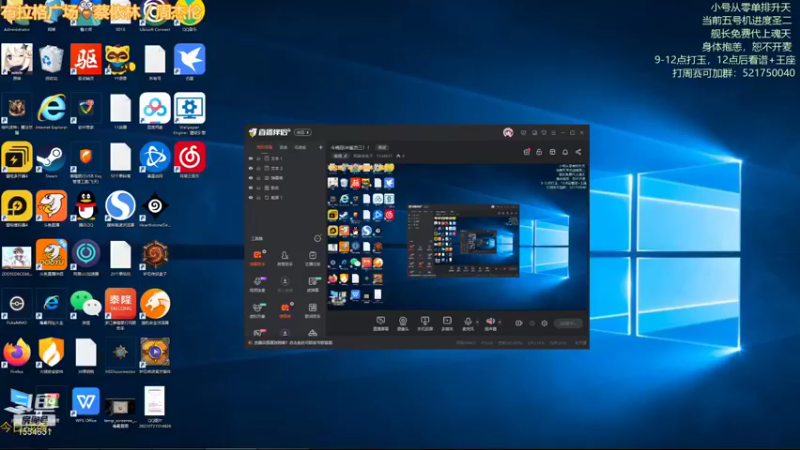The width and height of the screenshot is (800, 450).
Task: Open WeChat green desktop icon
Action: [x=86, y=307]
